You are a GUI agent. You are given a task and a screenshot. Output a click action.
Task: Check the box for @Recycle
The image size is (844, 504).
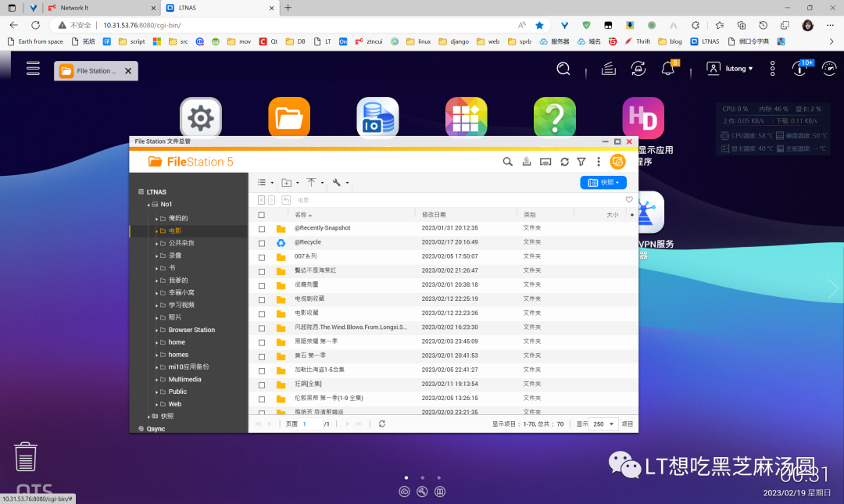coord(262,243)
